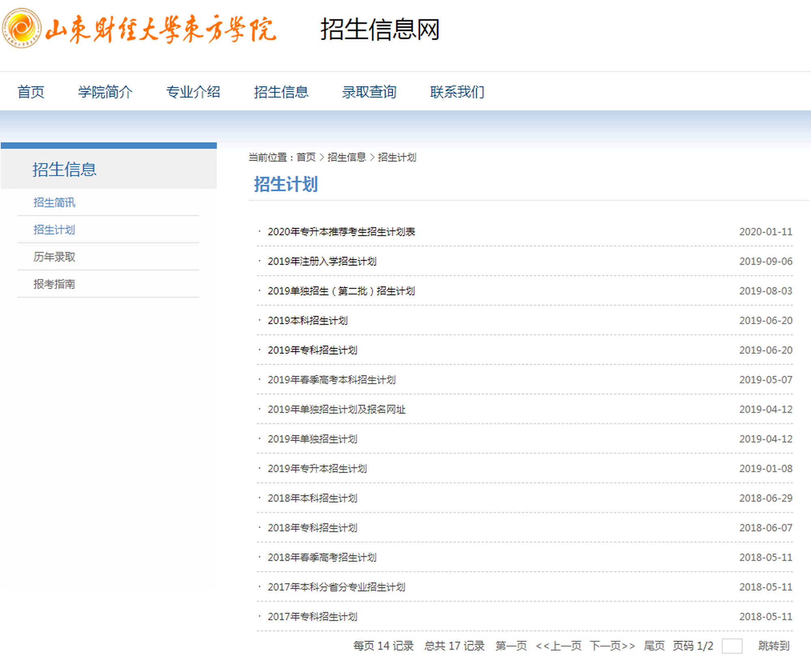Open 2019本科招生计划 article
The image size is (811, 672).
[x=308, y=321]
